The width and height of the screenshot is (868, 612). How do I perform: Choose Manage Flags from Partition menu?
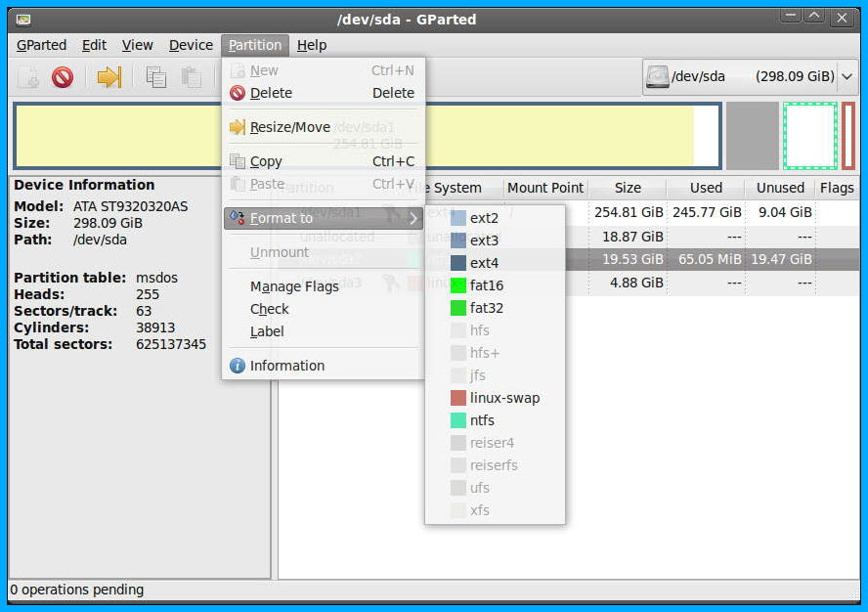point(324,286)
